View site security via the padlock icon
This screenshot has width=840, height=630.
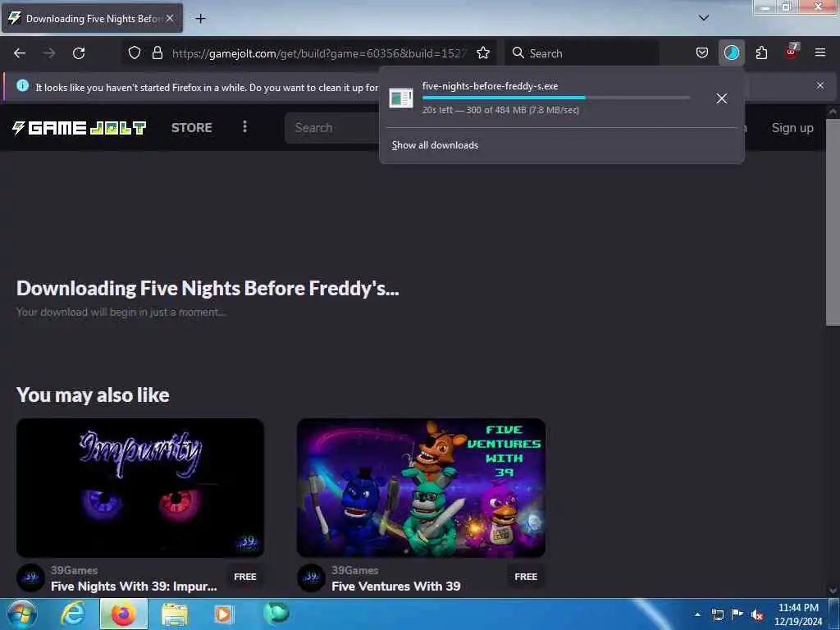(157, 52)
